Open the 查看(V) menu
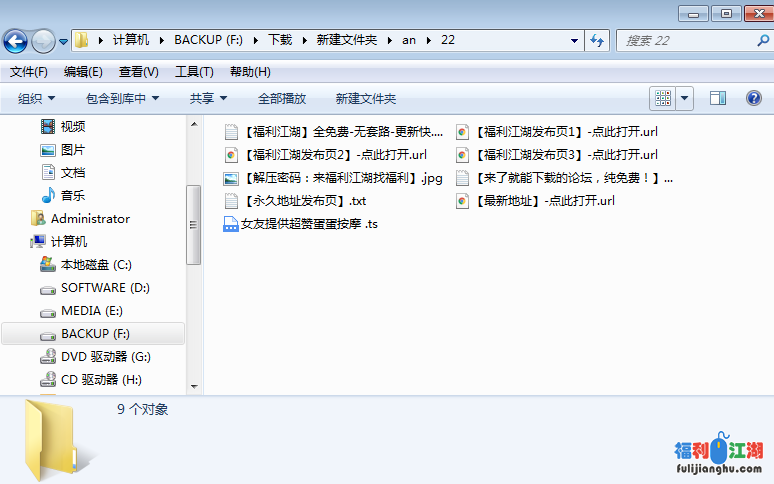 click(x=138, y=72)
